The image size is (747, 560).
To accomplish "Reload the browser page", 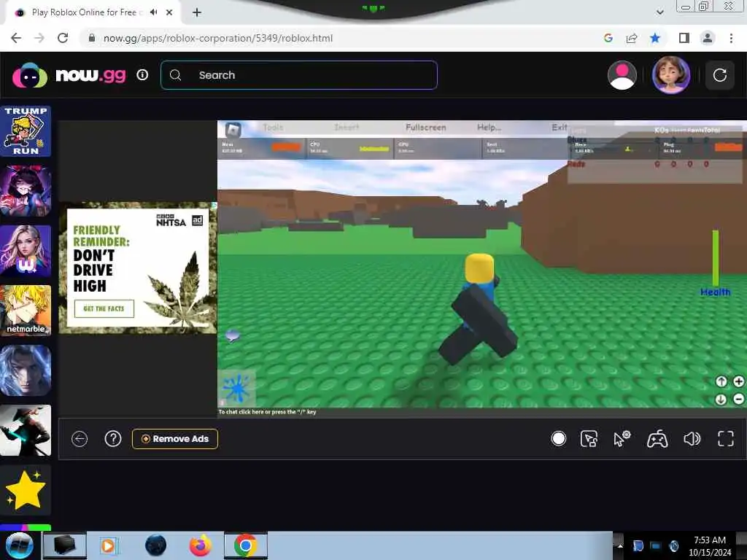I will pyautogui.click(x=63, y=38).
